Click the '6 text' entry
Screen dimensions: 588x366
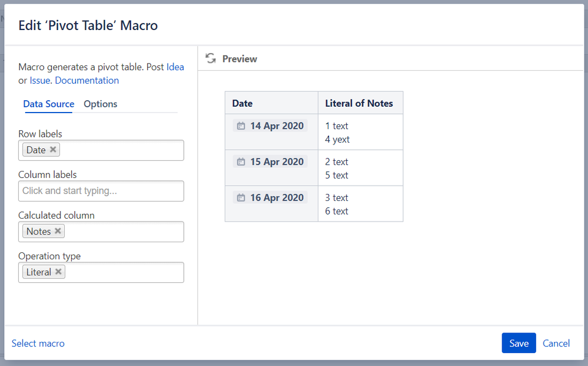[336, 211]
